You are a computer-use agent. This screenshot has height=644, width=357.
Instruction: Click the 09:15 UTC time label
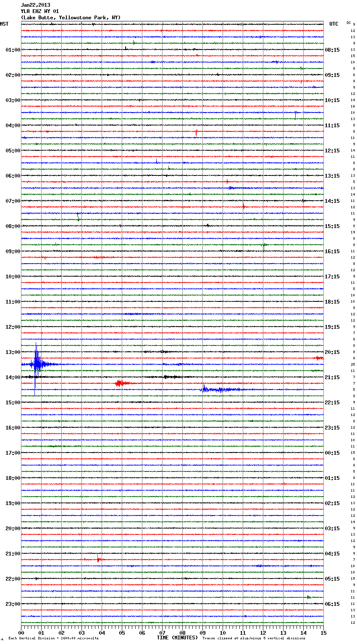pos(332,75)
